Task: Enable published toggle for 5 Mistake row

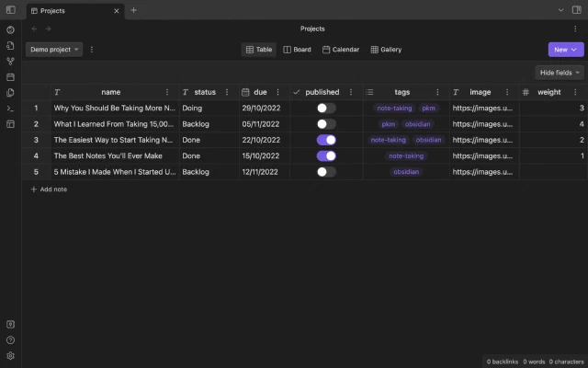Action: click(326, 172)
